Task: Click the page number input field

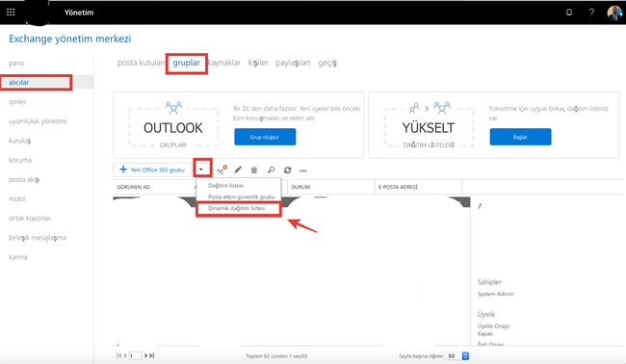Action: click(136, 355)
